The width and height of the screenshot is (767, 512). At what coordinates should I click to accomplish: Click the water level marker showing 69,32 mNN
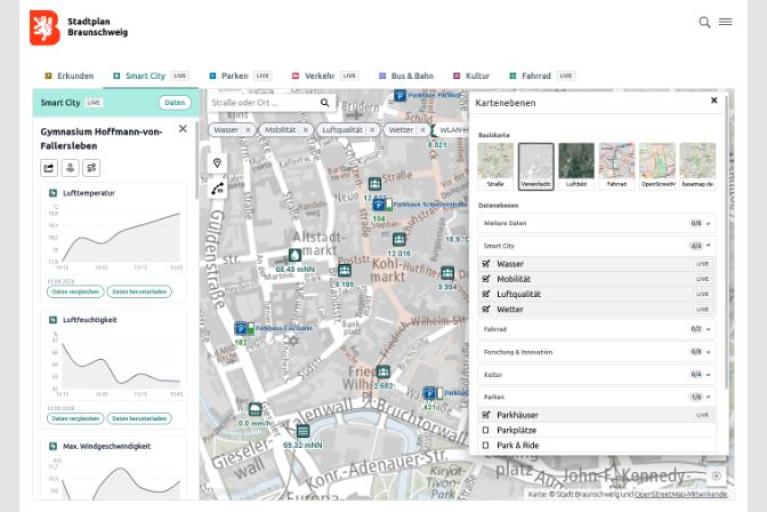coord(303,431)
